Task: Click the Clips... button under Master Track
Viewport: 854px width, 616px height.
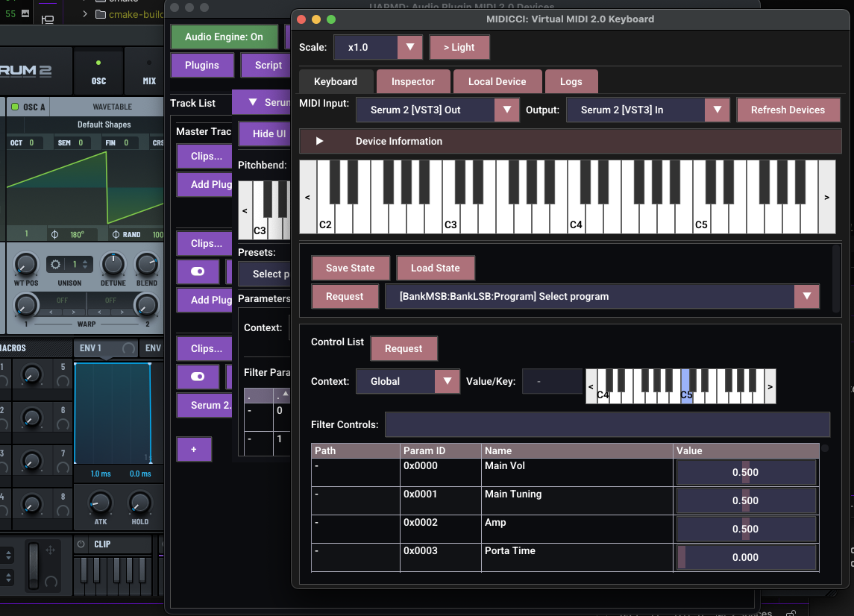Action: [x=204, y=157]
